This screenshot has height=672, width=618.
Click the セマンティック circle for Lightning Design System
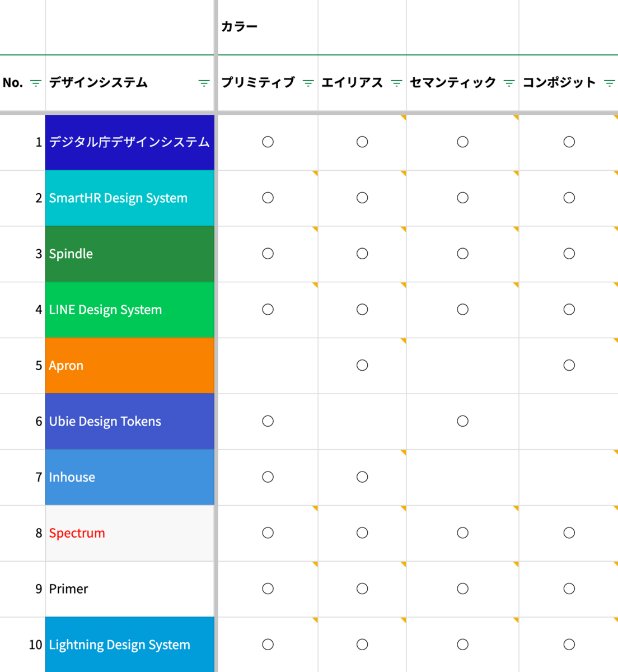tap(462, 645)
